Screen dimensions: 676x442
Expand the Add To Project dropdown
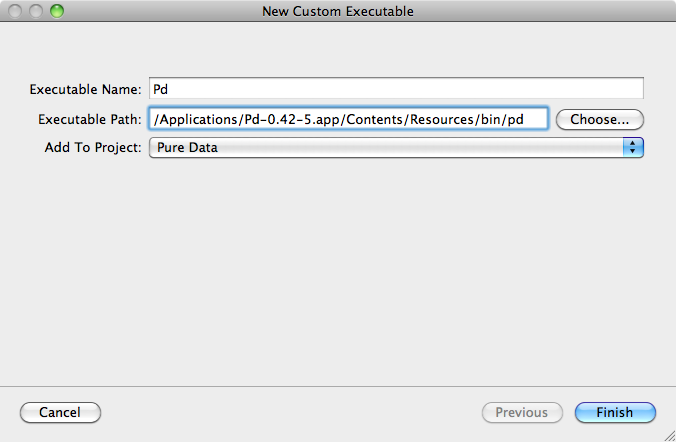(x=396, y=147)
